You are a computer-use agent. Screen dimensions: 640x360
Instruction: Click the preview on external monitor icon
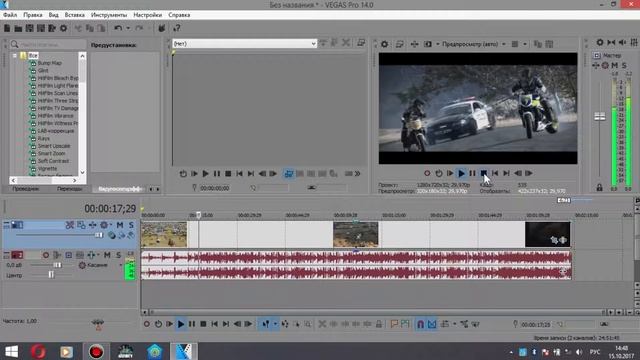point(400,44)
